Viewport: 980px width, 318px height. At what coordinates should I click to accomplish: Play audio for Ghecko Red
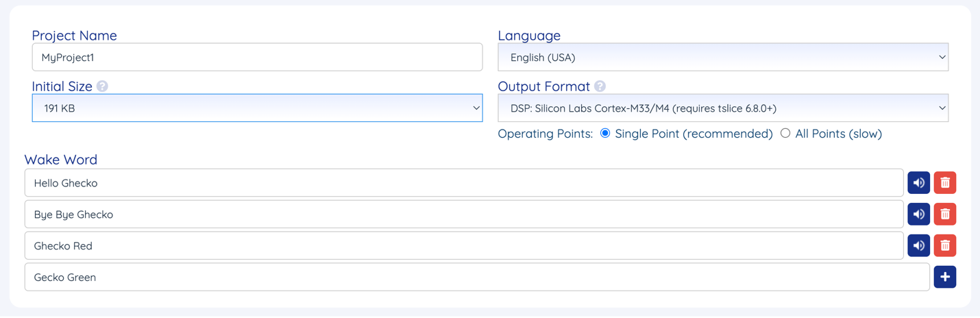918,245
